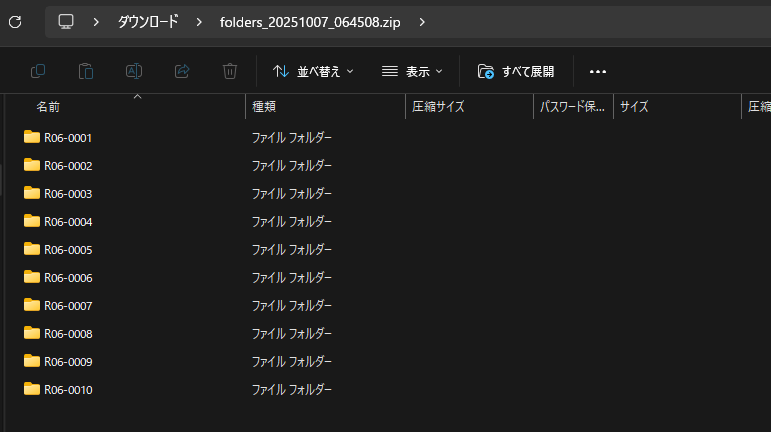Select the R06-0001 folder icon
The image size is (771, 432).
pyautogui.click(x=32, y=137)
